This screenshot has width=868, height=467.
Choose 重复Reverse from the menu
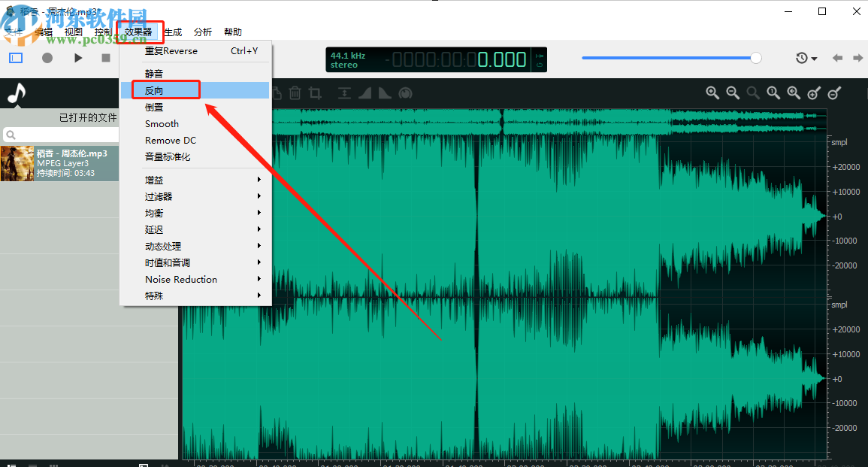point(195,51)
